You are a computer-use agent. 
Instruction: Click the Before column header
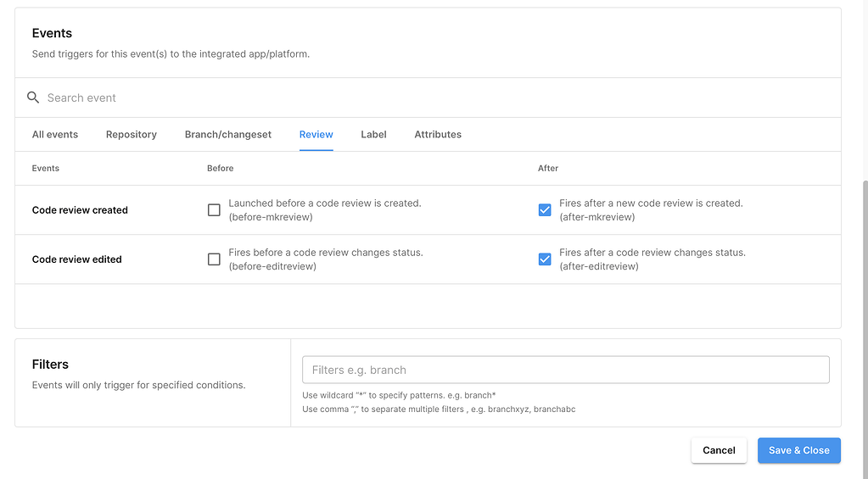pyautogui.click(x=220, y=169)
